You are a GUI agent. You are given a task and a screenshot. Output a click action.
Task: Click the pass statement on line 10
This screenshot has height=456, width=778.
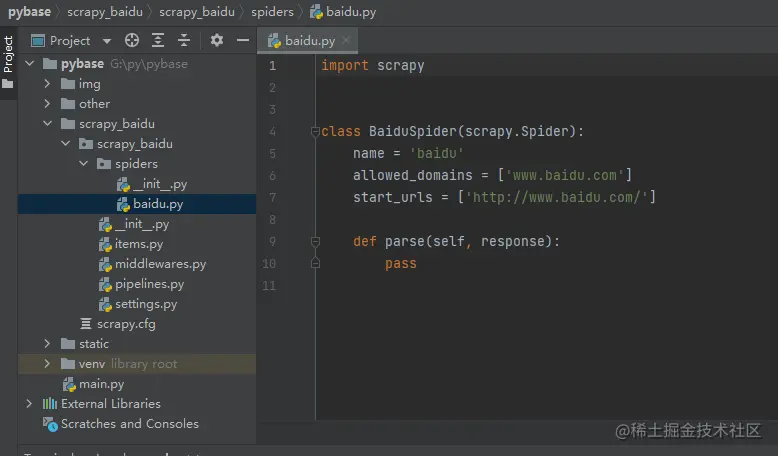point(401,263)
